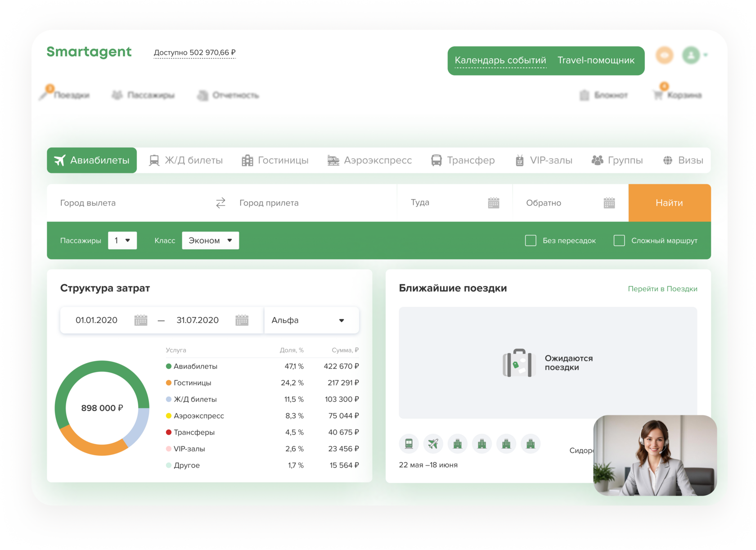
Task: Open the VIP-залы tab
Action: (x=544, y=160)
